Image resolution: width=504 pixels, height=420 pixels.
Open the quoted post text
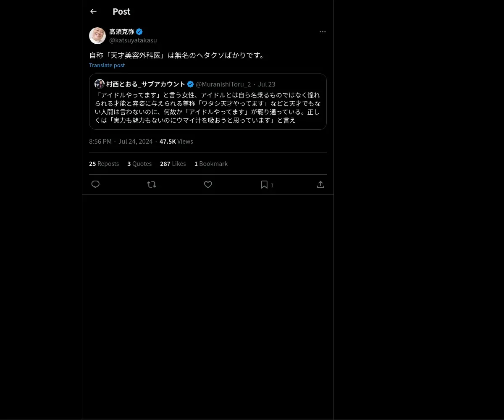(x=207, y=108)
